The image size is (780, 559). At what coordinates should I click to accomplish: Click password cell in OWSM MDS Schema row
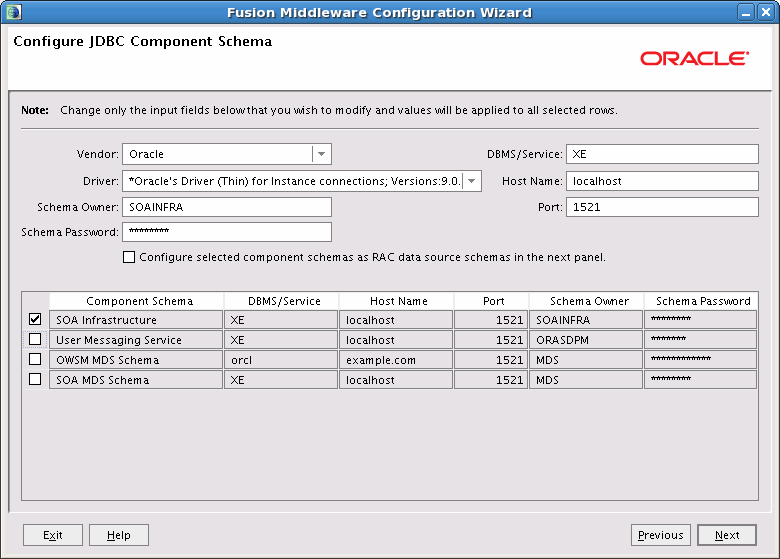click(x=700, y=360)
